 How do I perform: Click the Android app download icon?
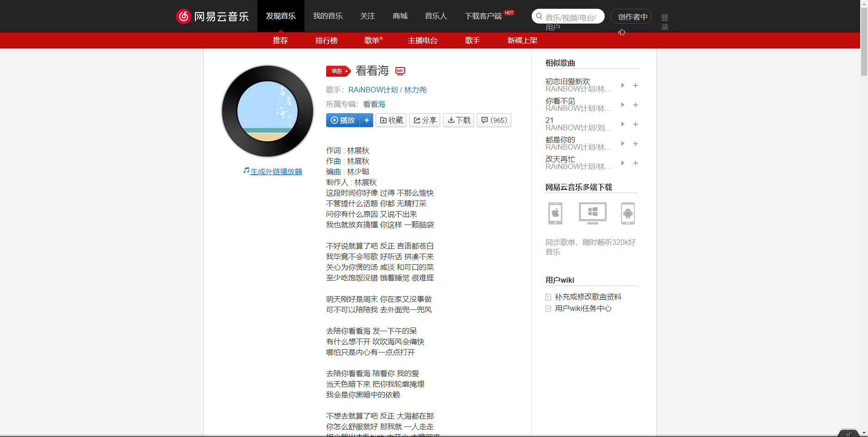pyautogui.click(x=628, y=213)
